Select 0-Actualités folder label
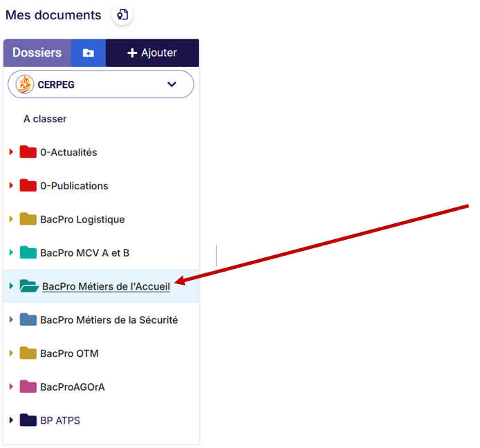This screenshot has width=480, height=448. 68,152
